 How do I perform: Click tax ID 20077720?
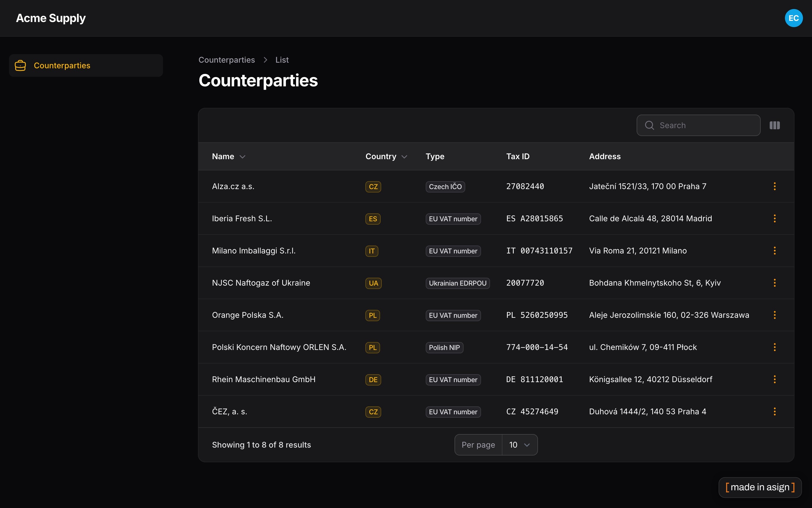tap(525, 283)
